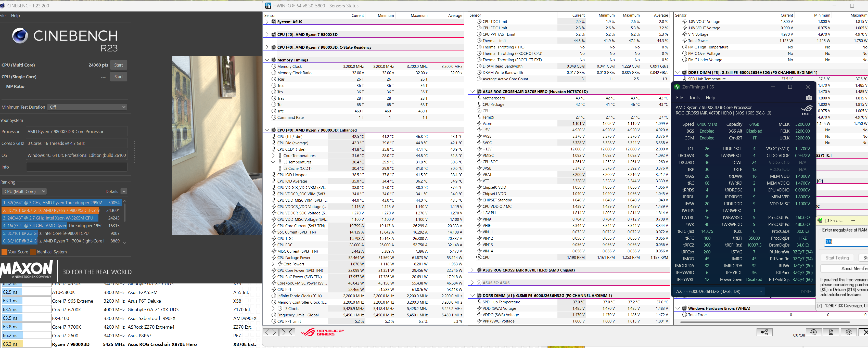Open ZenTimings Help menu
The height and width of the screenshot is (348, 868).
710,98
